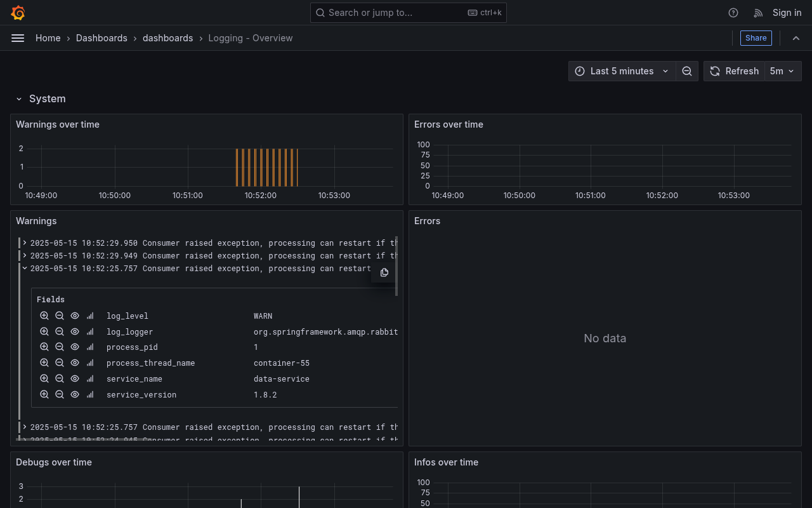Viewport: 812px width, 508px height.
Task: Open the Warnings logs panel title
Action: pos(36,221)
